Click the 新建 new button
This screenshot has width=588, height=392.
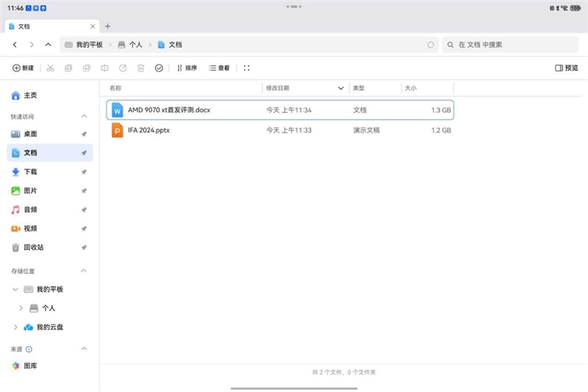pos(23,68)
